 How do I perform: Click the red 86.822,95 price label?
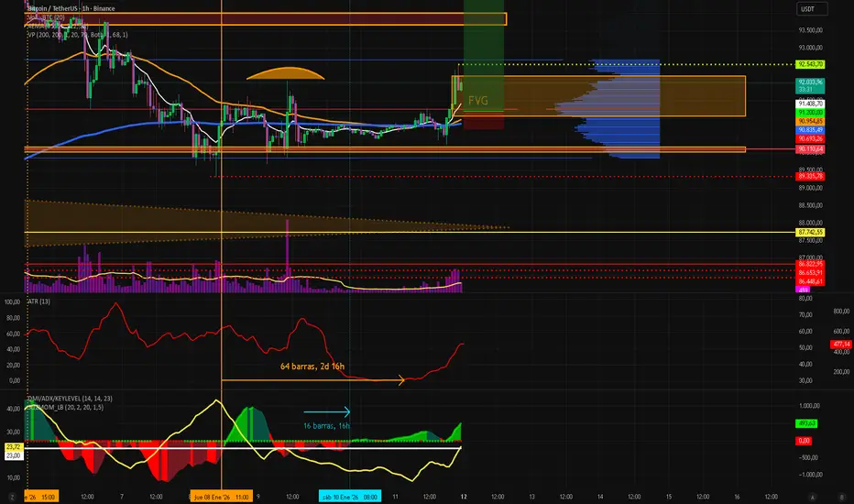[810, 264]
